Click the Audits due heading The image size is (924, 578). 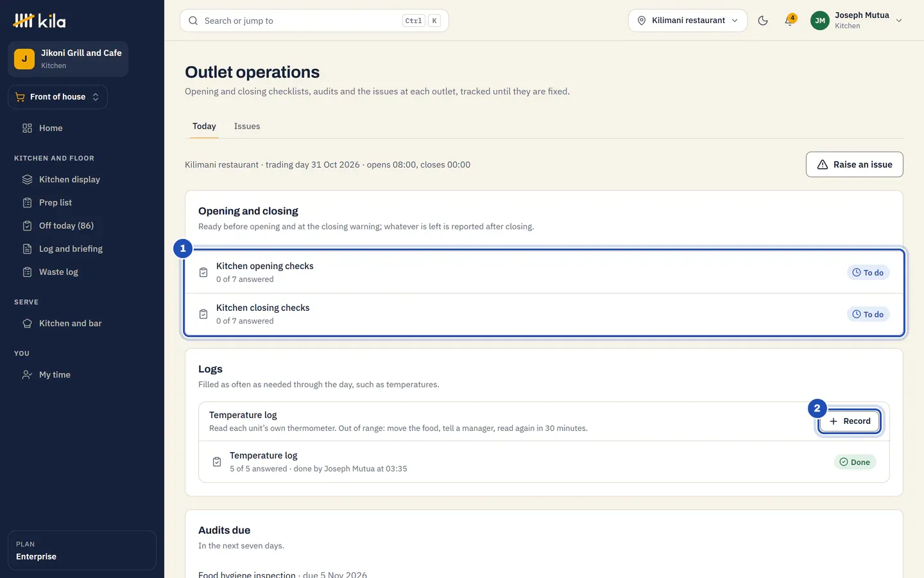coord(224,530)
